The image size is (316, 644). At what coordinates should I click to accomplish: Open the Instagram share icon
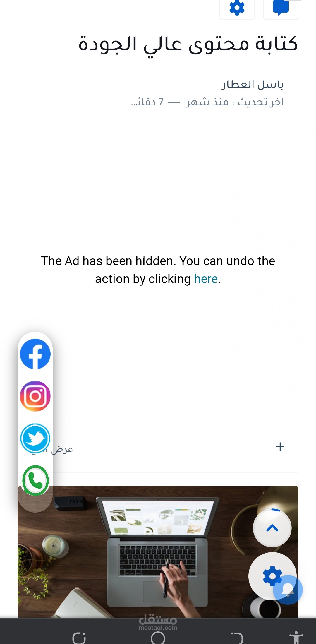[35, 396]
